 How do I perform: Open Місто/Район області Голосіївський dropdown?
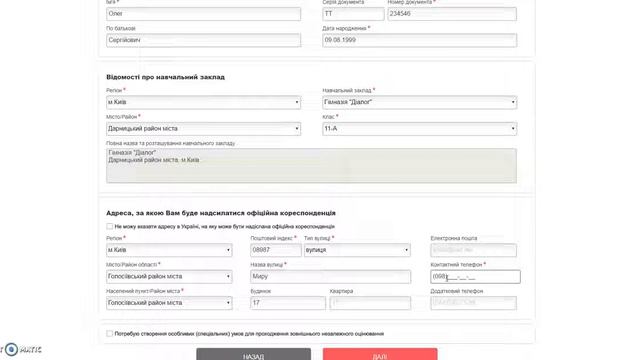[x=169, y=276]
